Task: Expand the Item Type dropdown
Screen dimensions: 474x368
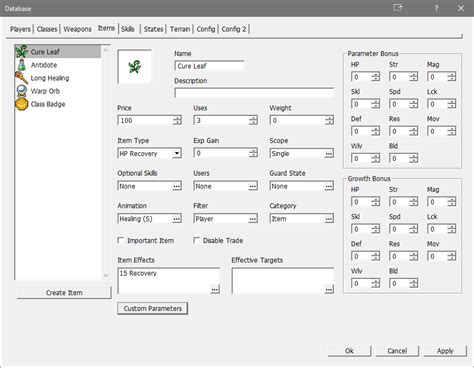Action: coord(177,153)
